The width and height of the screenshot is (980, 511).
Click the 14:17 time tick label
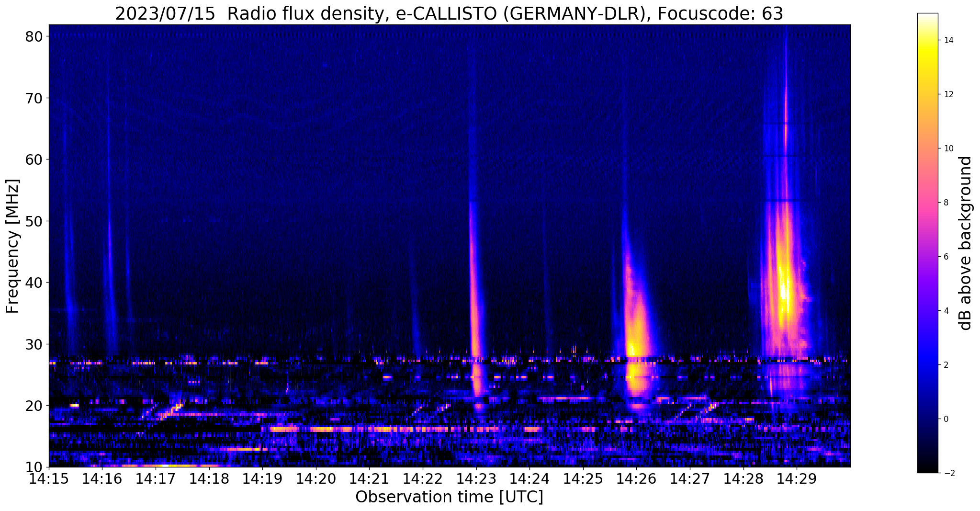coord(156,479)
